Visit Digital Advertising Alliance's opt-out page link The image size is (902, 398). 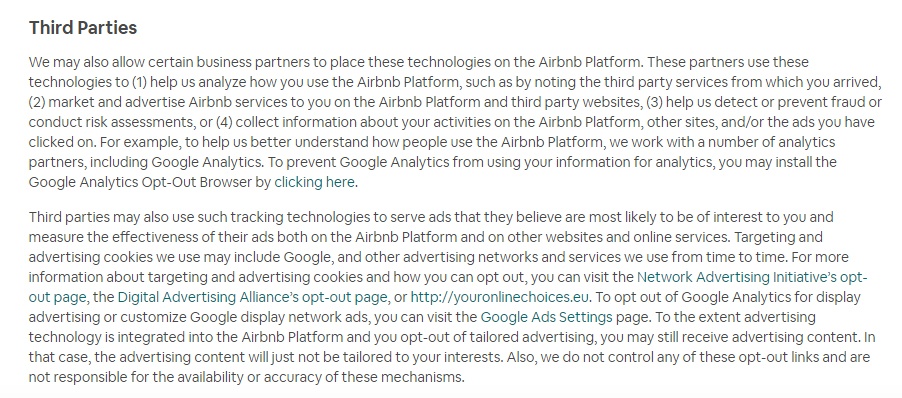[x=253, y=297]
